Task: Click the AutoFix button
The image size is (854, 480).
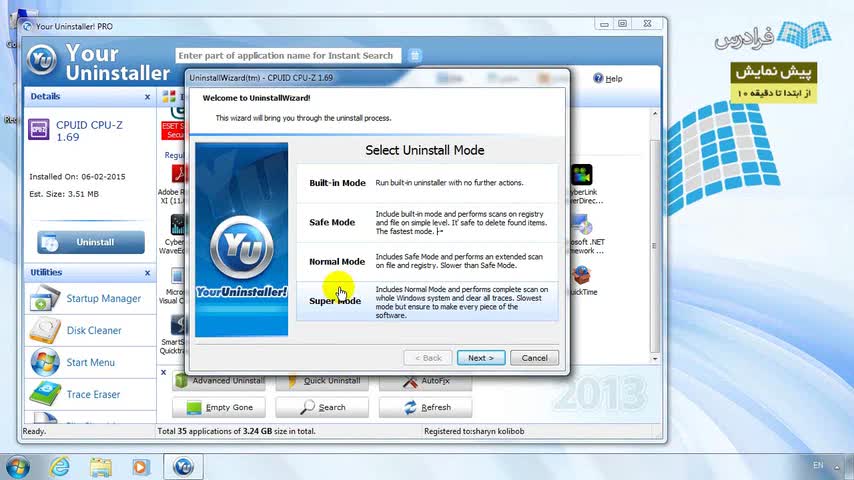Action: [425, 381]
